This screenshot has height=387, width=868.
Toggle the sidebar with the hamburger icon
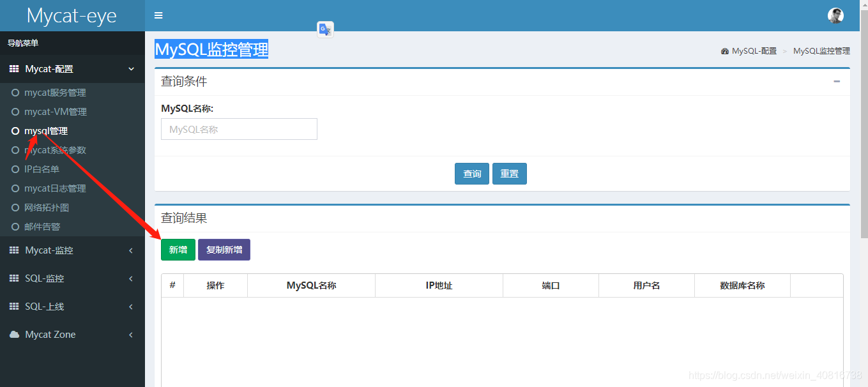pyautogui.click(x=158, y=15)
